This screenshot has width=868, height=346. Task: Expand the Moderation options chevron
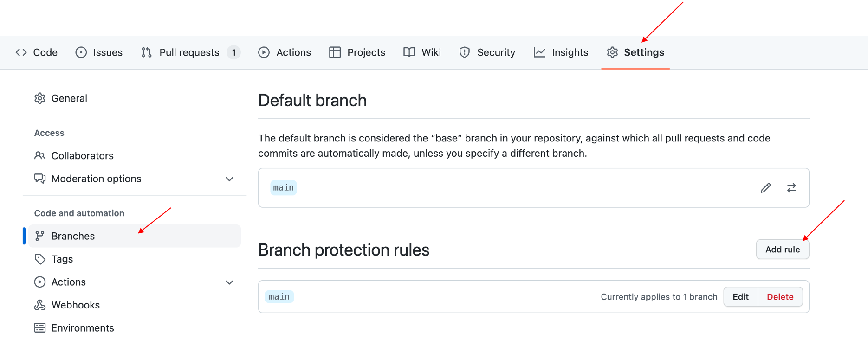pyautogui.click(x=229, y=179)
